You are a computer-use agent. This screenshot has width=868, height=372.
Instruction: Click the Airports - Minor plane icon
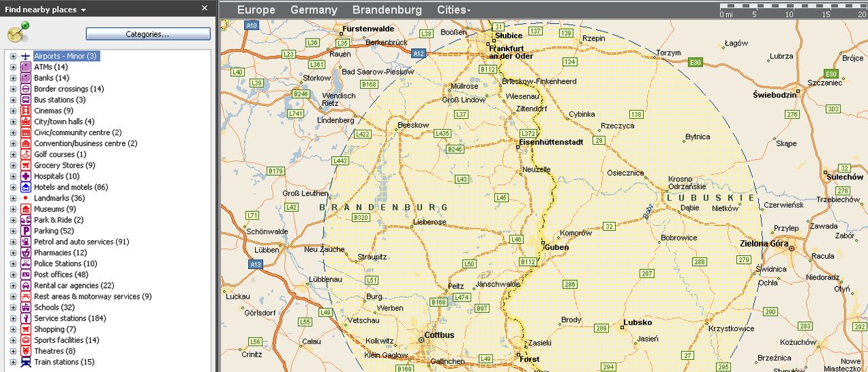26,56
